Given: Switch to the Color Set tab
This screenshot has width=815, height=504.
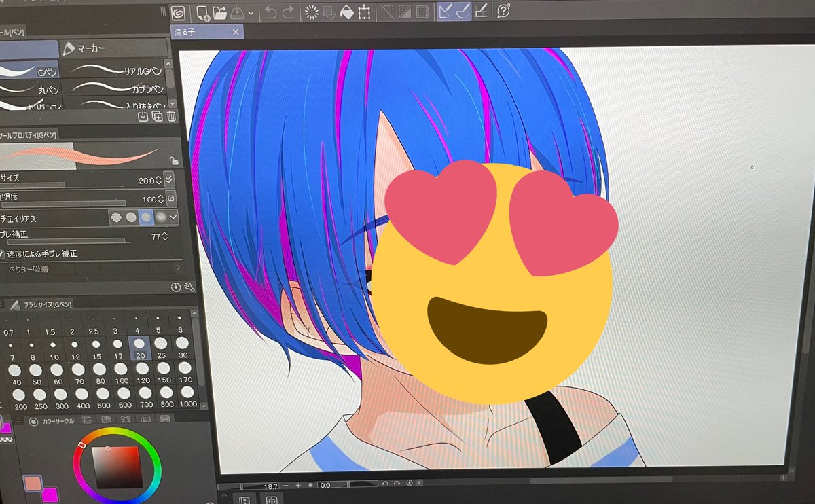Looking at the screenshot, I should 107,421.
